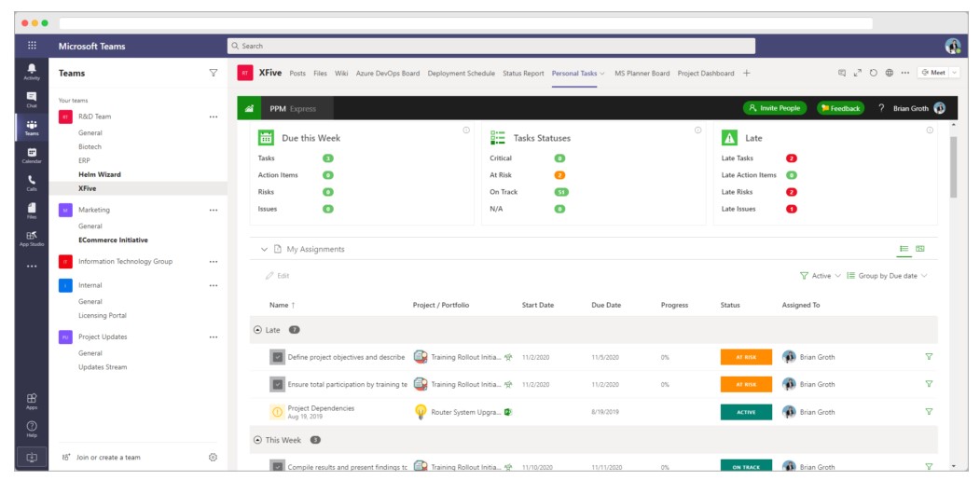Check the Define project objectives task box
This screenshot has width=980, height=480.
pos(278,357)
